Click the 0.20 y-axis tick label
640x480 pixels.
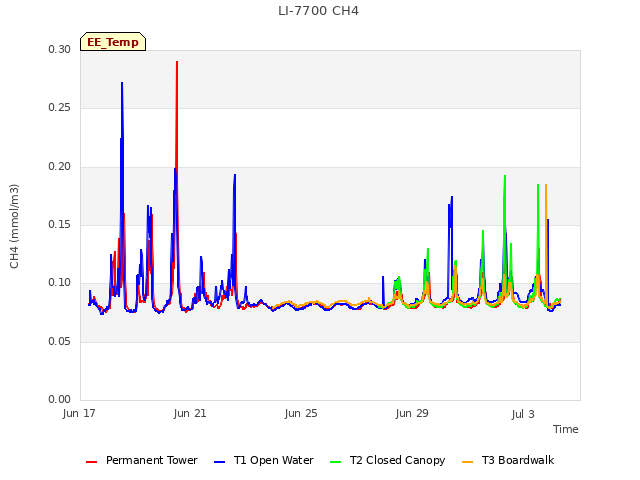coord(60,166)
